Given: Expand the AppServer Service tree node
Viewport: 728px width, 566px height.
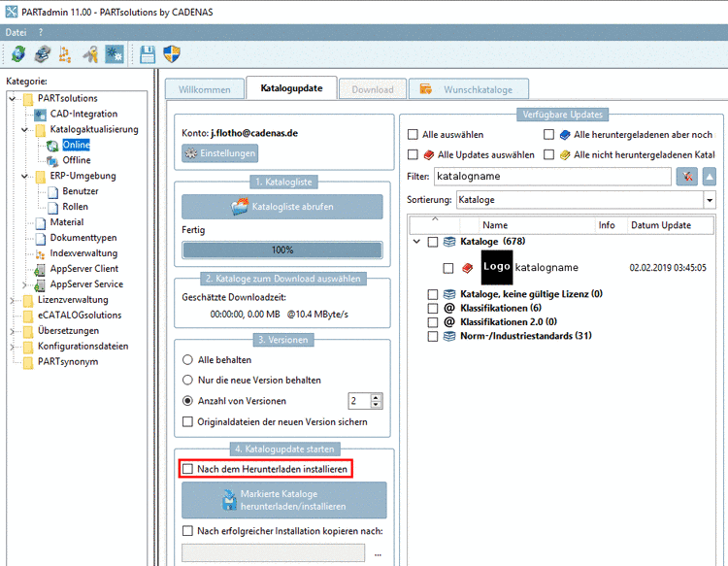Looking at the screenshot, I should 25,284.
